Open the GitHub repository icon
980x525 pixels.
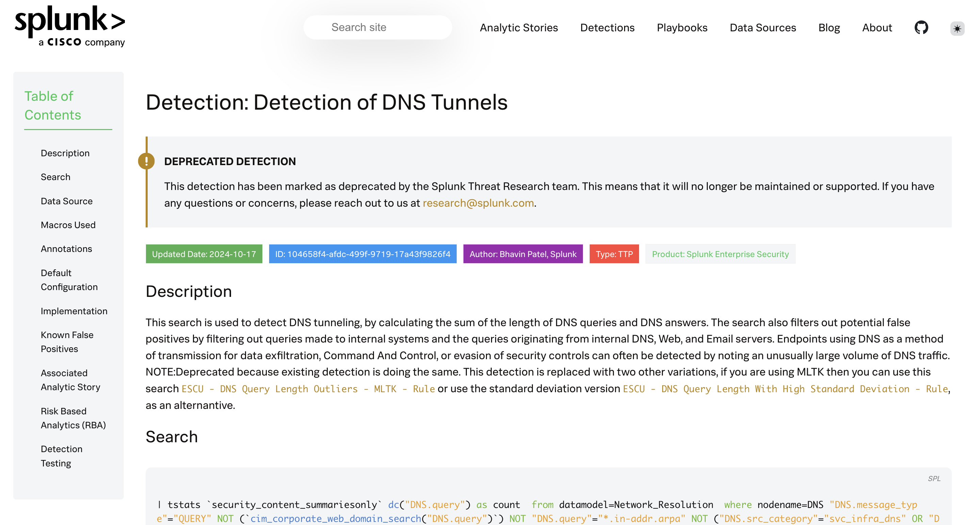tap(921, 28)
